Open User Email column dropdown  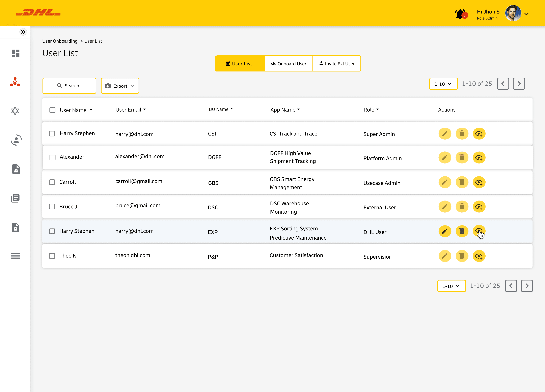pyautogui.click(x=144, y=110)
